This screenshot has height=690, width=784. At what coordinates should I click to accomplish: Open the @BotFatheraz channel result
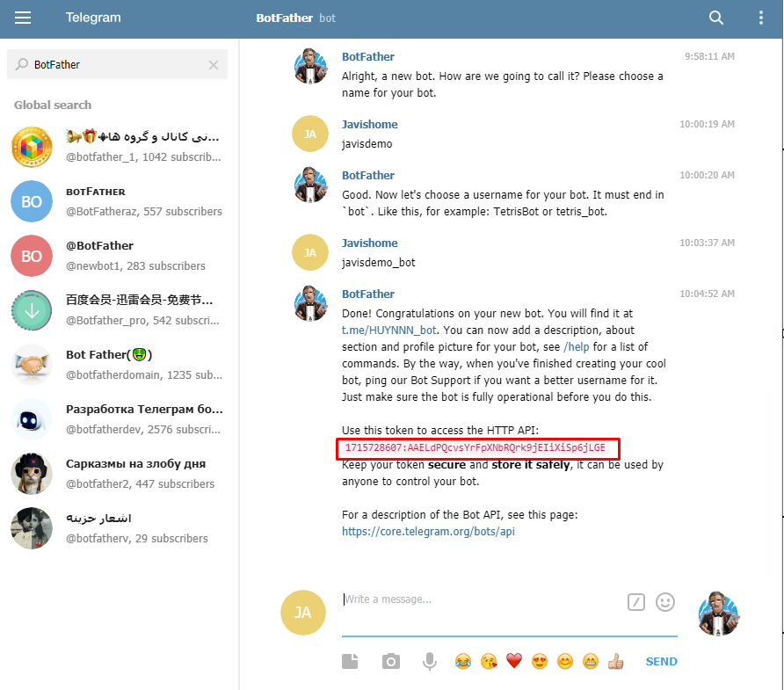117,201
